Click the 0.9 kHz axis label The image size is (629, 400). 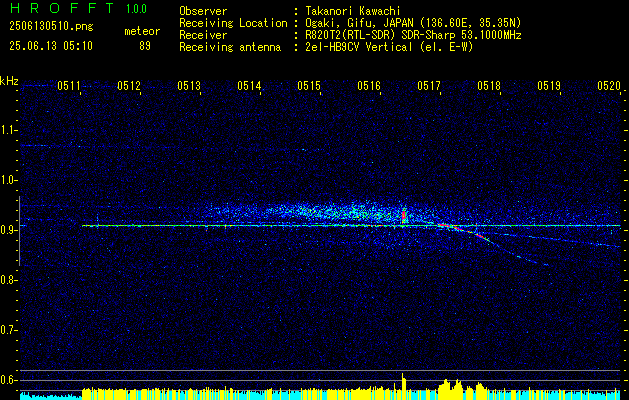click(8, 230)
